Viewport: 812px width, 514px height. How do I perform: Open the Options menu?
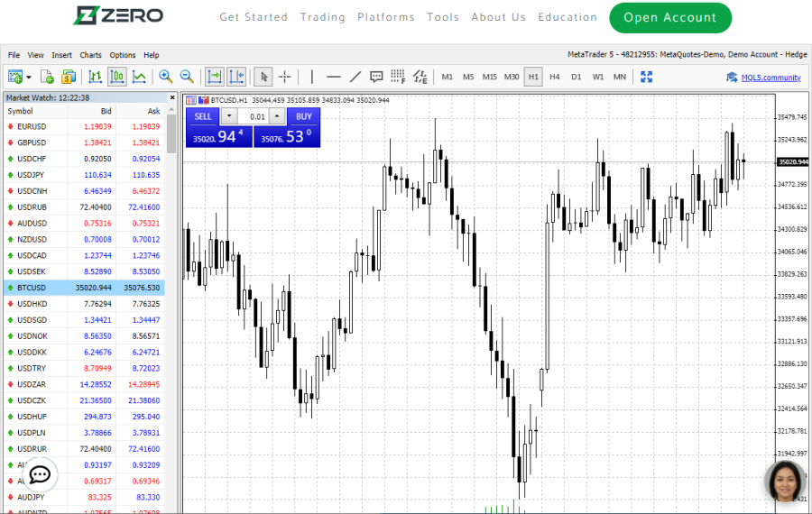[122, 55]
